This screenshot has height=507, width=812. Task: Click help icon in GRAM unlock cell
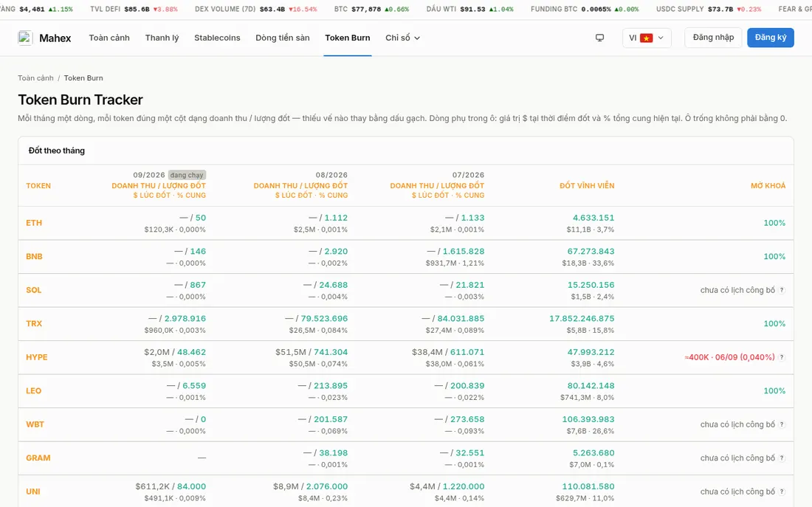[x=782, y=458]
